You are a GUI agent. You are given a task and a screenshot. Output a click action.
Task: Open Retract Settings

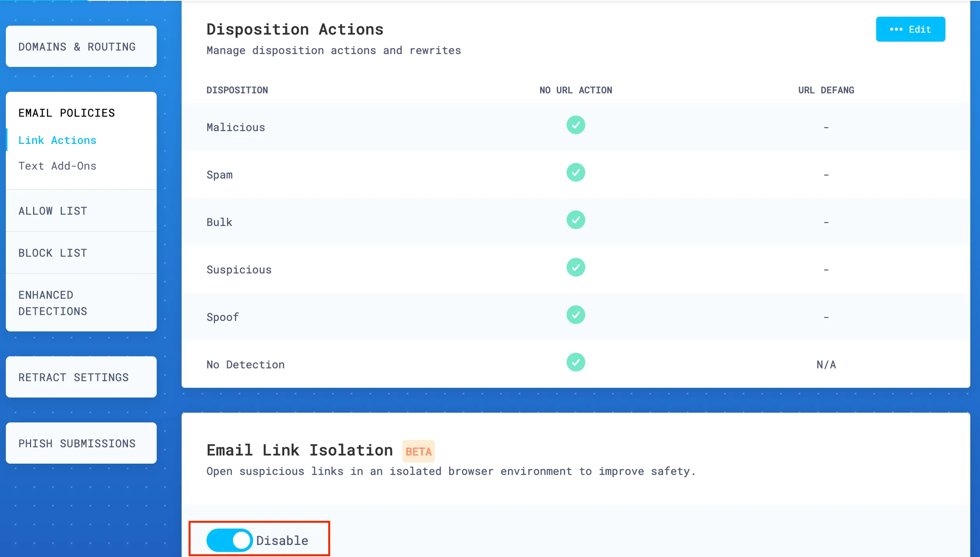coord(73,377)
